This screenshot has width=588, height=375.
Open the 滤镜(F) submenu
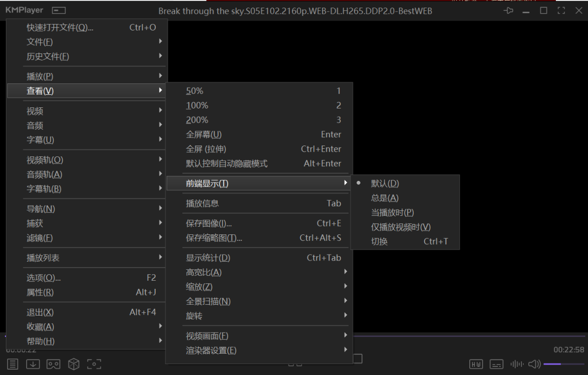click(86, 238)
